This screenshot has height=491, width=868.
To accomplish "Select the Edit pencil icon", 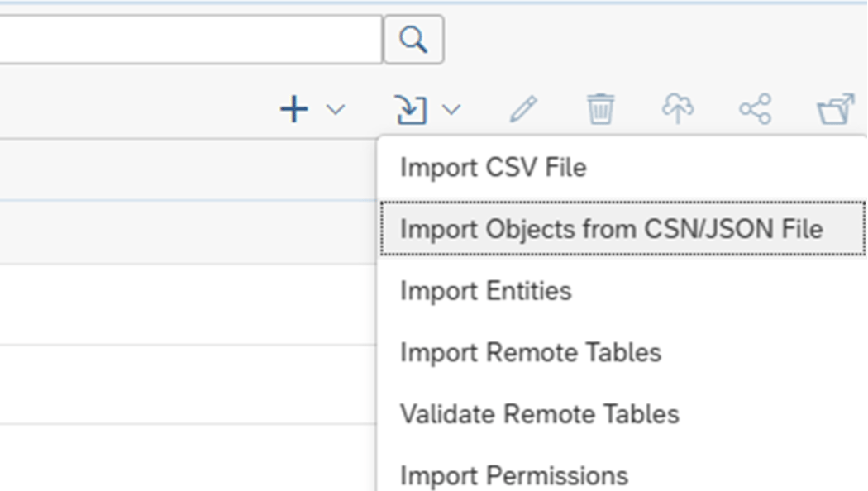I will pyautogui.click(x=524, y=107).
